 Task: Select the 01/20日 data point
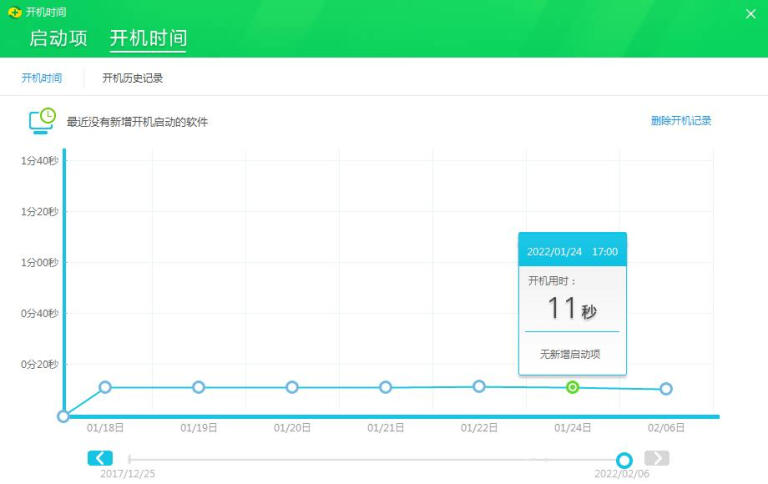(x=292, y=387)
